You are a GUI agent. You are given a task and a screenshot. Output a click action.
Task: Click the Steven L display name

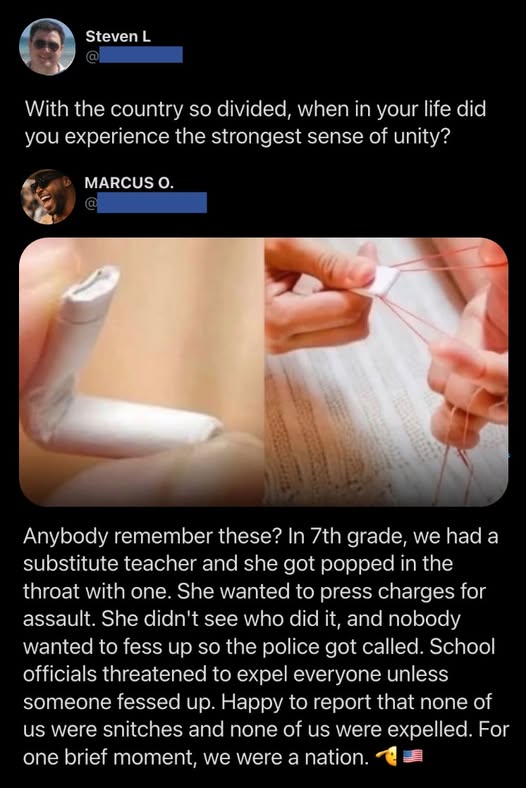click(118, 36)
